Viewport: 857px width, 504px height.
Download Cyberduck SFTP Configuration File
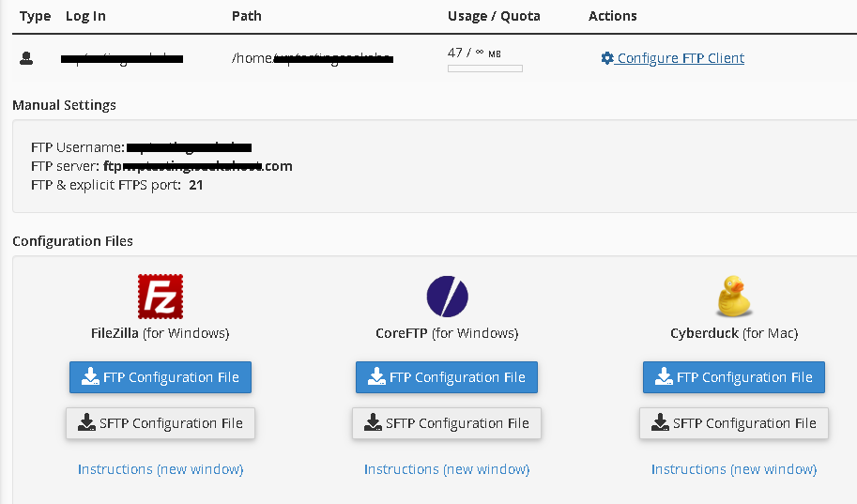[733, 423]
